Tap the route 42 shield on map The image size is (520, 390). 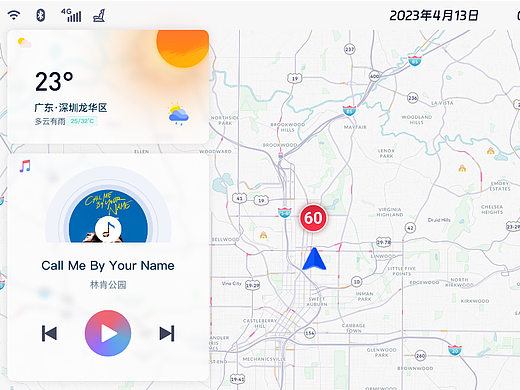pos(410,228)
